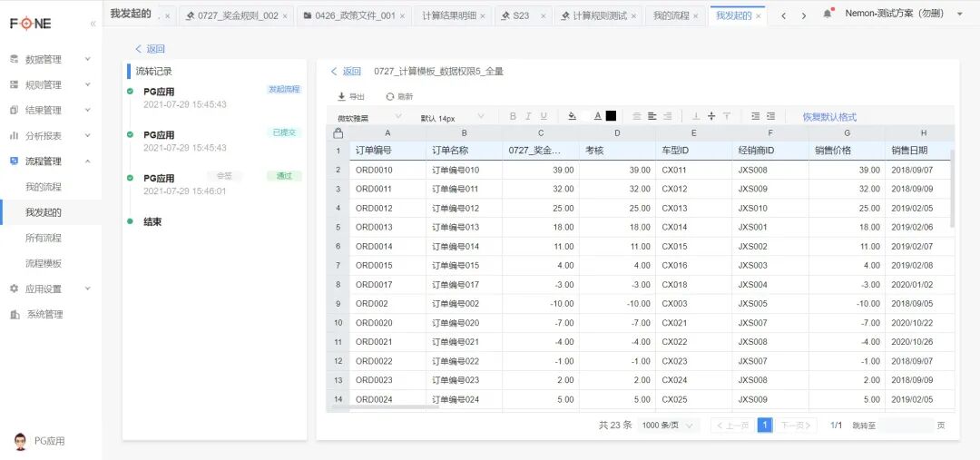This screenshot has height=460, width=980.
Task: Expand the 应用设置 sidebar menu
Action: 51,289
